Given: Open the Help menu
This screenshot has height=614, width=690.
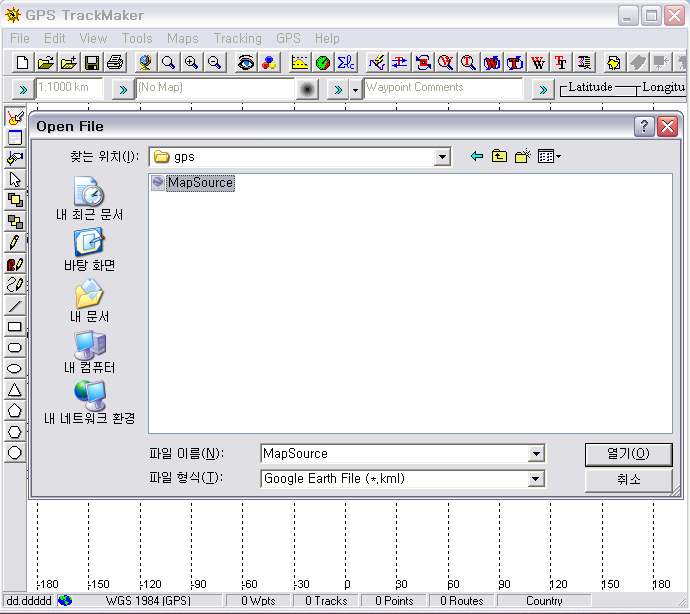Looking at the screenshot, I should [327, 38].
